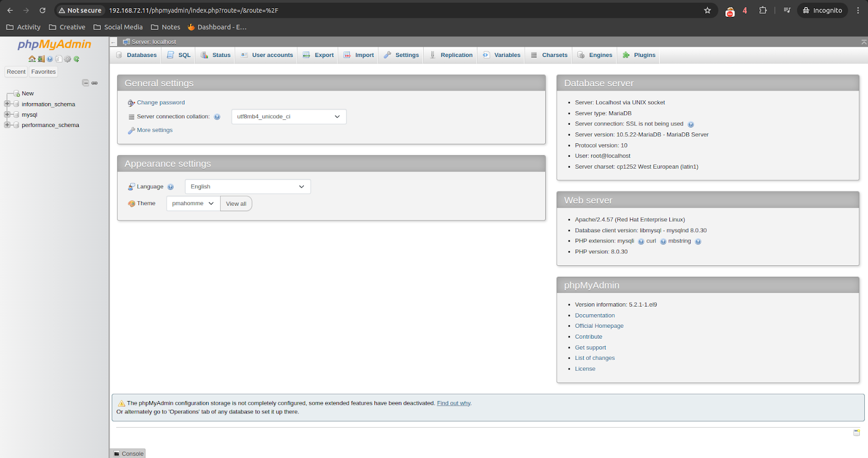
Task: Click the browser extensions puzzle icon
Action: pyautogui.click(x=763, y=10)
